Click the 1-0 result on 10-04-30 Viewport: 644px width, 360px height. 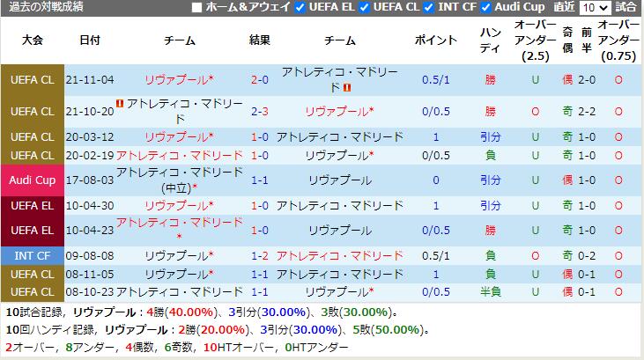pyautogui.click(x=260, y=205)
